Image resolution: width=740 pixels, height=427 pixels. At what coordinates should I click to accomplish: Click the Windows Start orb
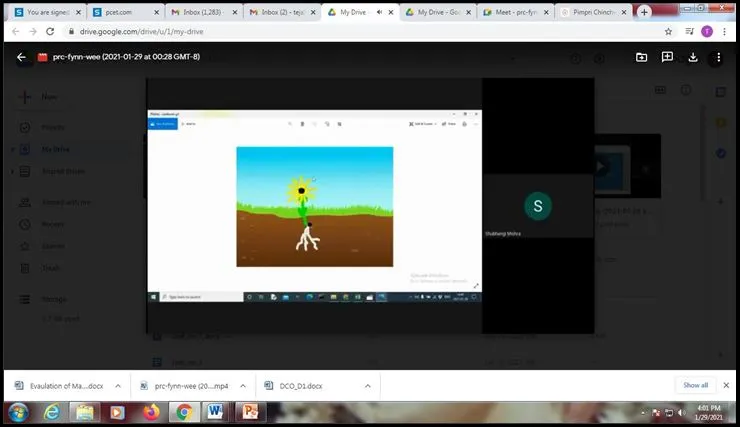18,413
